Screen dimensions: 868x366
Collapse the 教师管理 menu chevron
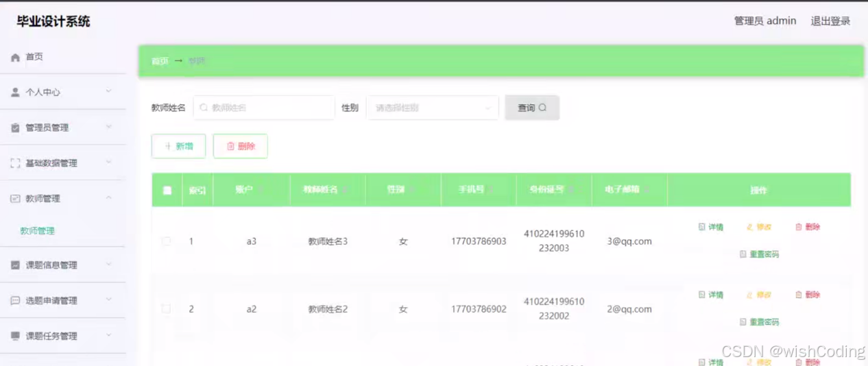tap(108, 199)
